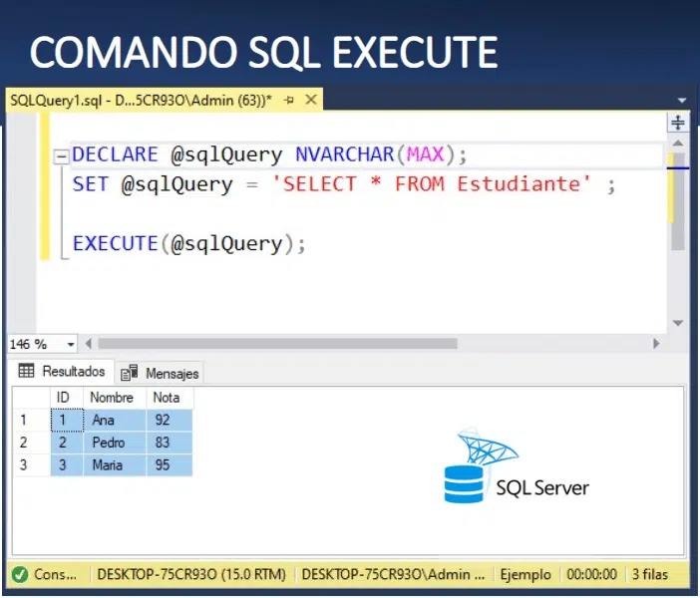Select the Nota cell with value 92
Screen dimensions: 700x598
(x=170, y=420)
